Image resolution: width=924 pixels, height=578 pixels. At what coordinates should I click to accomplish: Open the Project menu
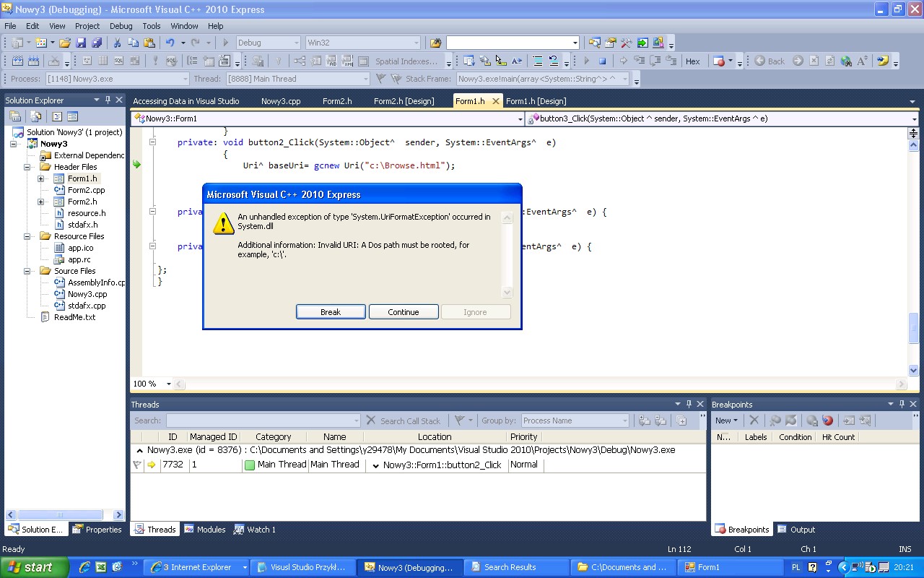point(87,25)
